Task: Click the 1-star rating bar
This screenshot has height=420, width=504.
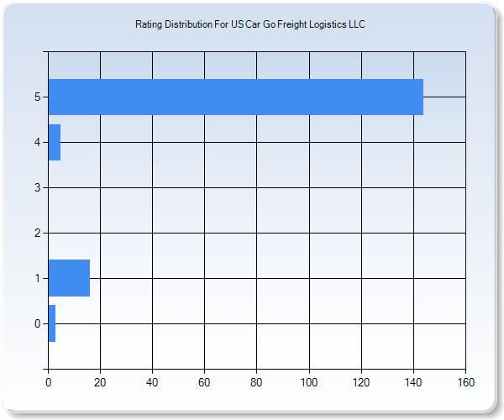Action: (68, 278)
